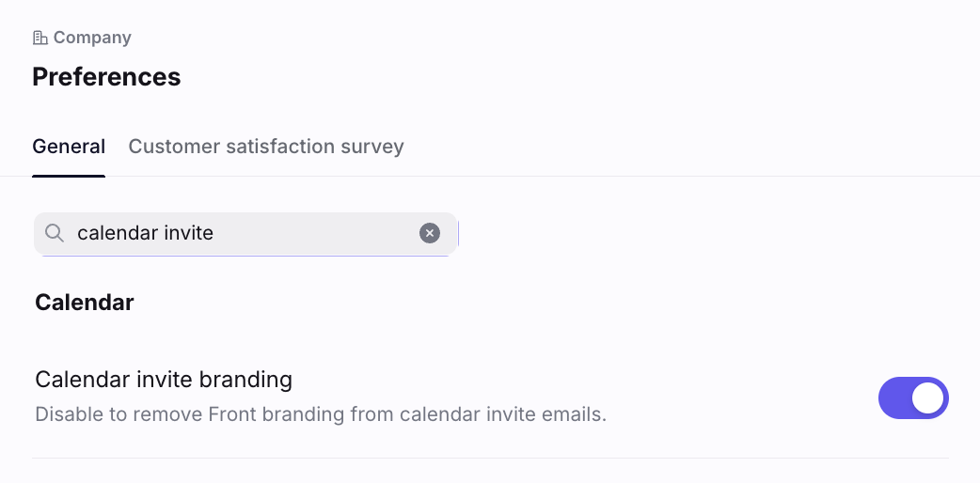980x483 pixels.
Task: Click the Front branding description text
Action: coord(321,414)
